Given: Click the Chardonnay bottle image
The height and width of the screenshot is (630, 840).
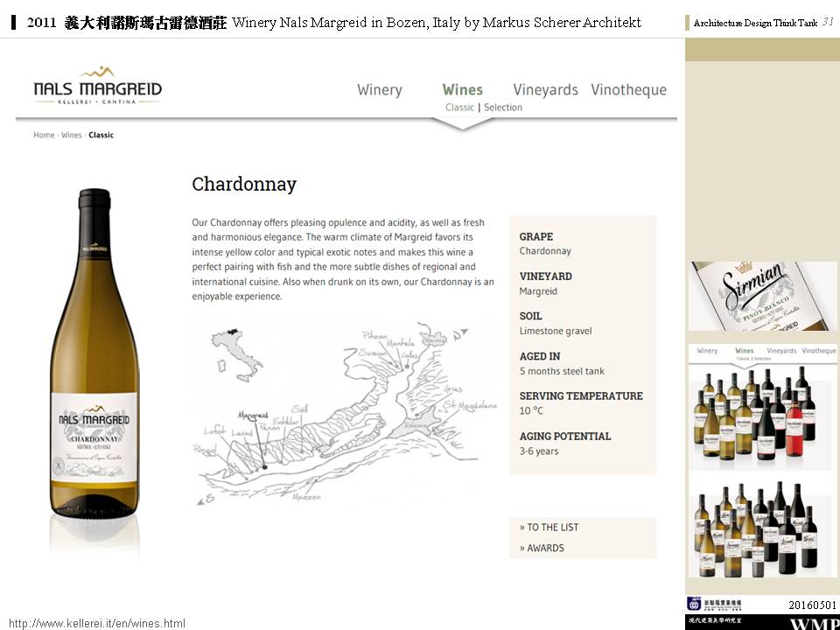Looking at the screenshot, I should pyautogui.click(x=94, y=353).
